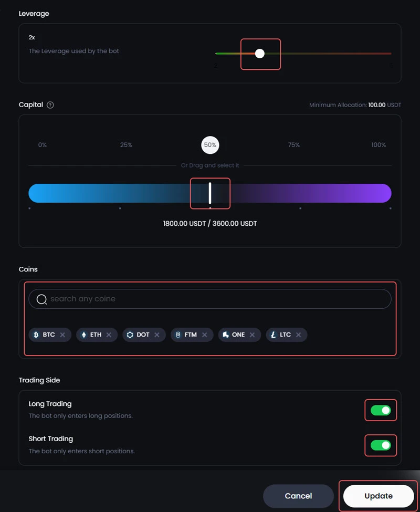Remove the FTM coin tag
Image resolution: width=420 pixels, height=512 pixels.
point(205,335)
